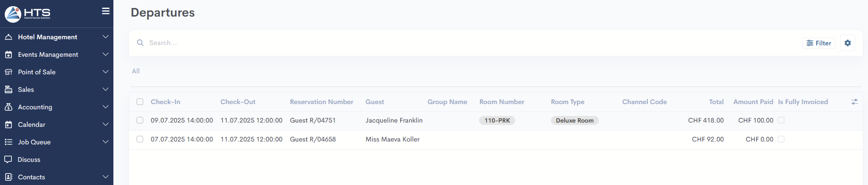
Task: Tick the select-all header checkbox
Action: [x=140, y=102]
